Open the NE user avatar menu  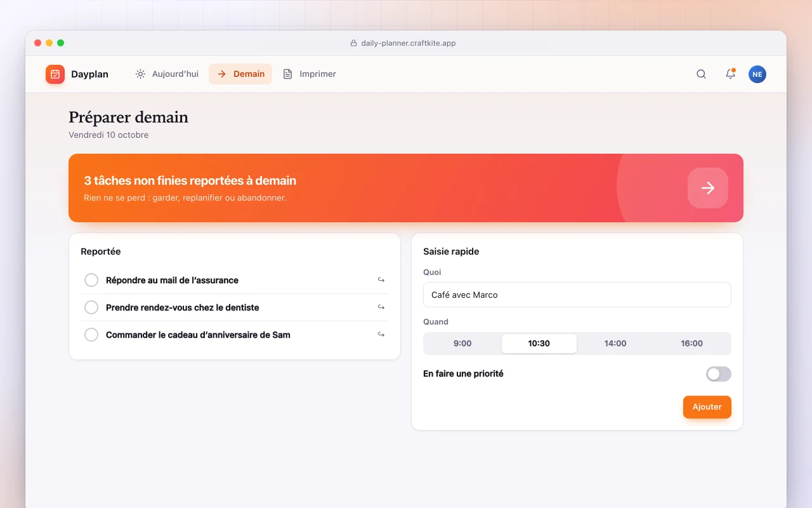click(x=757, y=74)
